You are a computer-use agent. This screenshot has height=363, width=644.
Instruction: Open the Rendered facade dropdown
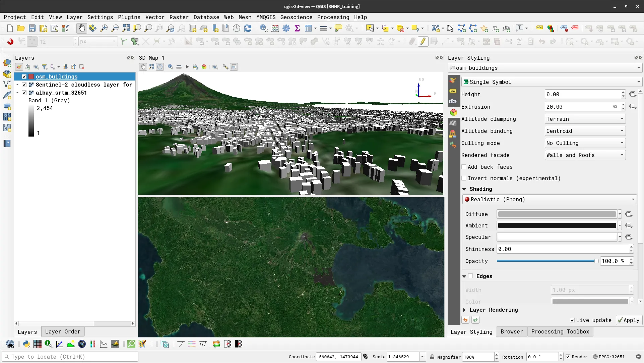click(x=585, y=155)
